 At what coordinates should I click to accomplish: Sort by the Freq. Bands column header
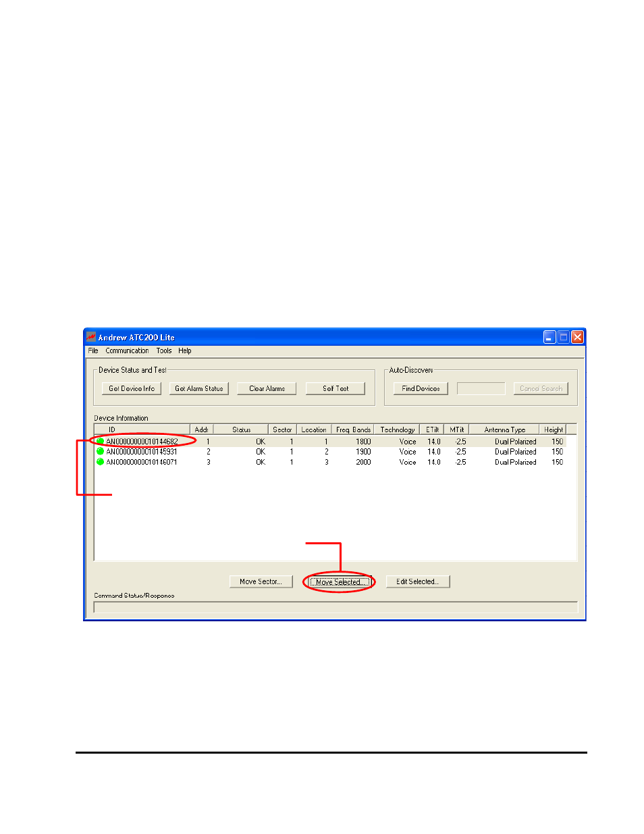353,429
